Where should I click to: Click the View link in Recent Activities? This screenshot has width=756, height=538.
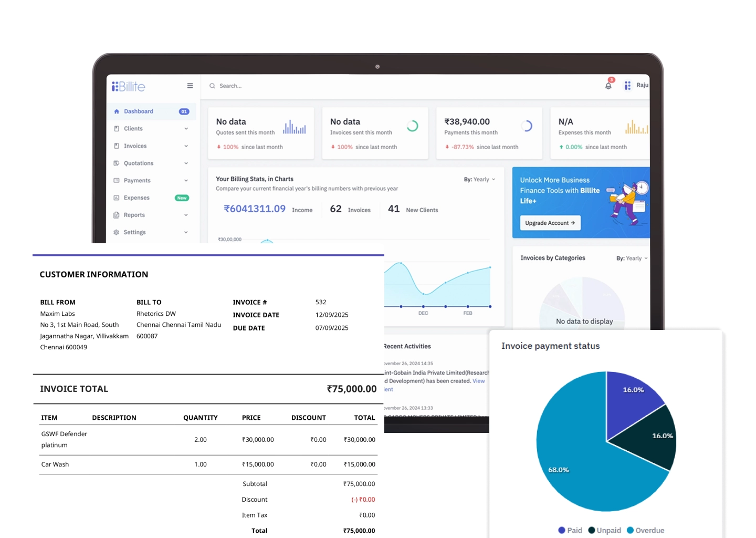coord(478,381)
